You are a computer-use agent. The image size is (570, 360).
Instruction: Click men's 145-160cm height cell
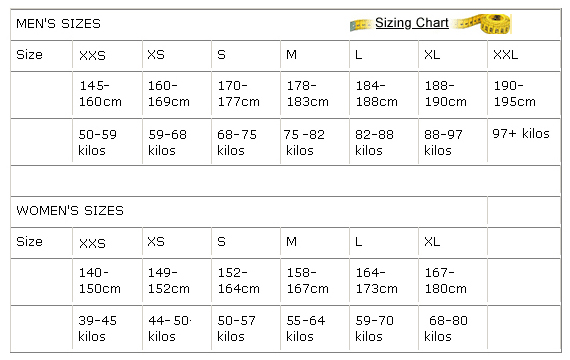100,94
